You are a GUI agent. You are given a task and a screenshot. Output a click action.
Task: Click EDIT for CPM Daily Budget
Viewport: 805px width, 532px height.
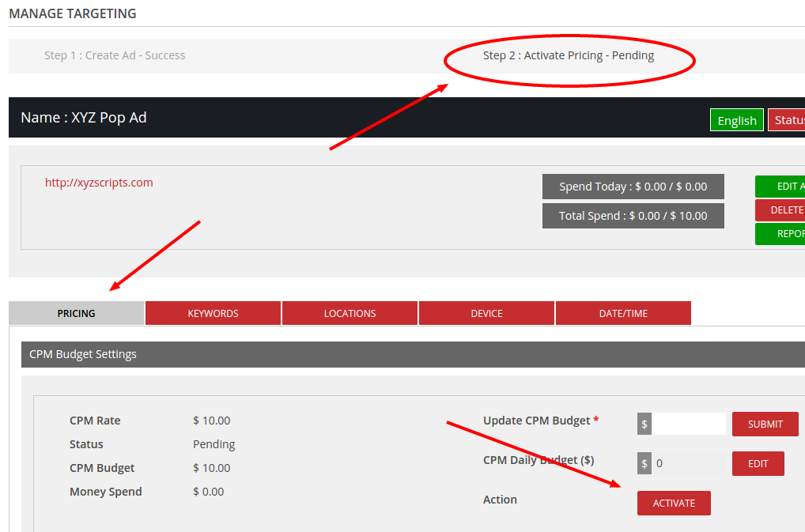[758, 463]
